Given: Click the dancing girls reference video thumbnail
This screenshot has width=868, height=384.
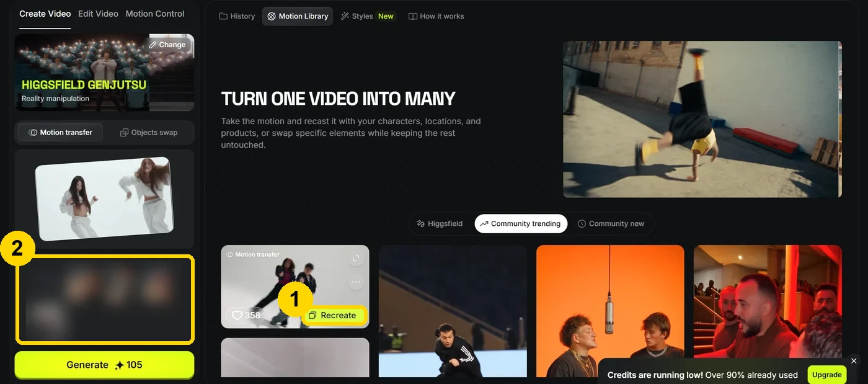Looking at the screenshot, I should (104, 199).
